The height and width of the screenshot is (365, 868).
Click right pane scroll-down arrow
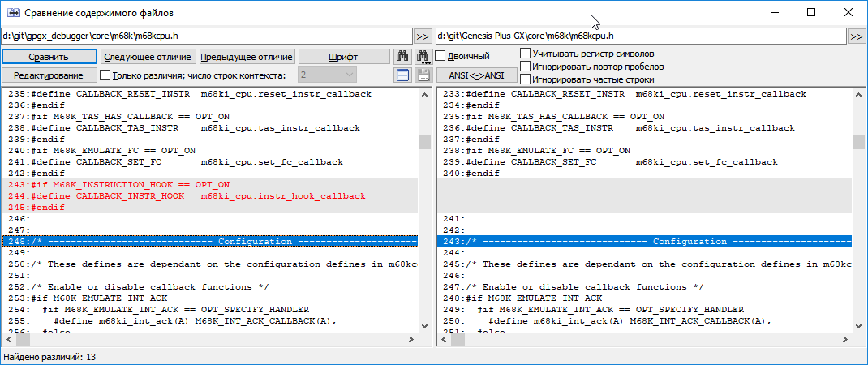tap(858, 327)
